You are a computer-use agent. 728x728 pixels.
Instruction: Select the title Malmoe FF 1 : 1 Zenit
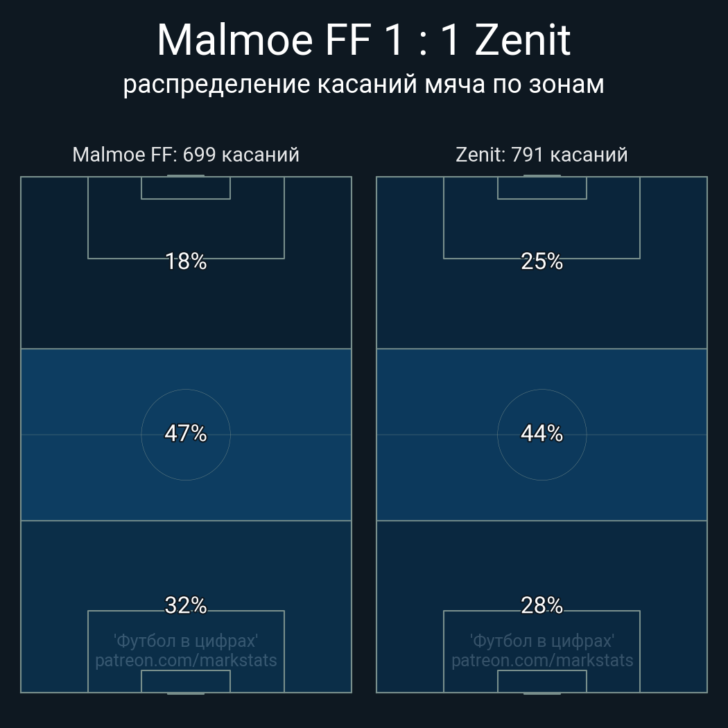(363, 40)
